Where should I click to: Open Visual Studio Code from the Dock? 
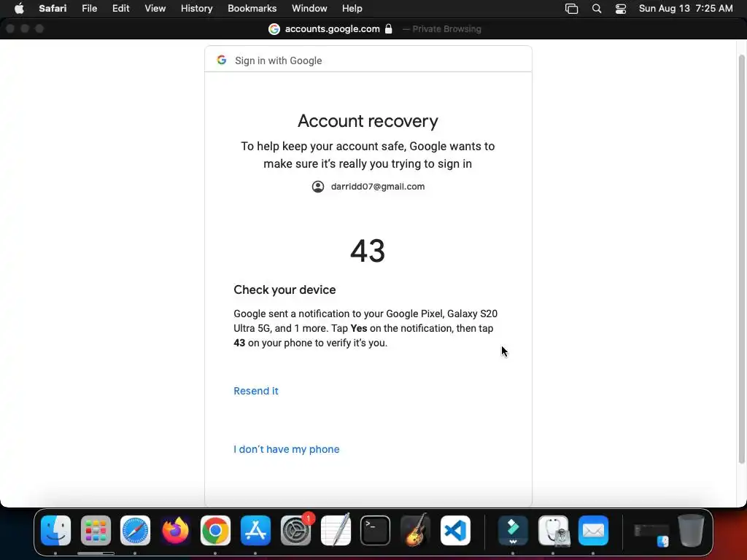tap(455, 531)
